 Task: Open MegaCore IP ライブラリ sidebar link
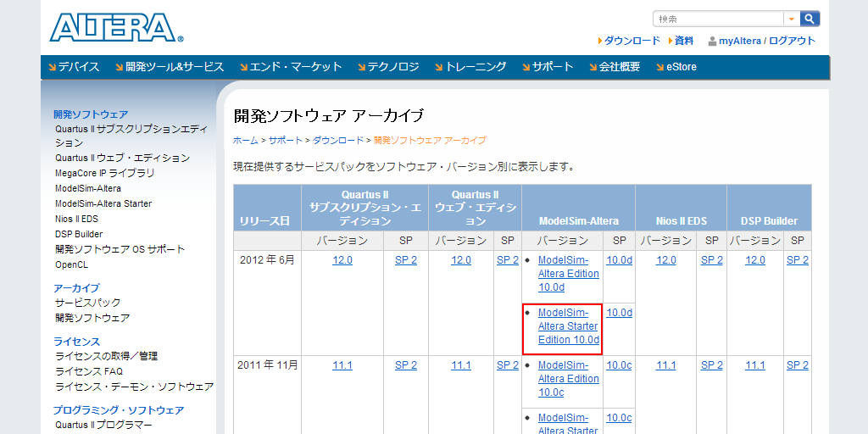click(x=104, y=173)
